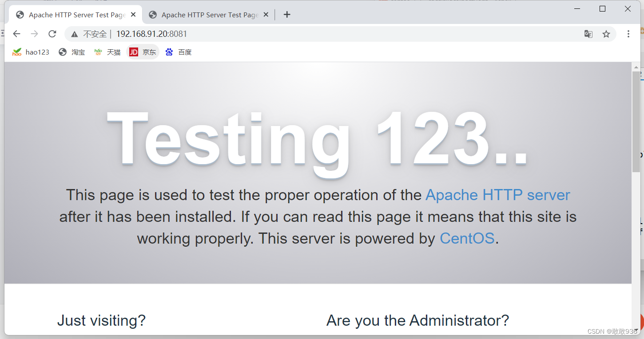Click the page's vertical scrollbar thumb
This screenshot has height=339, width=644.
(x=636, y=122)
